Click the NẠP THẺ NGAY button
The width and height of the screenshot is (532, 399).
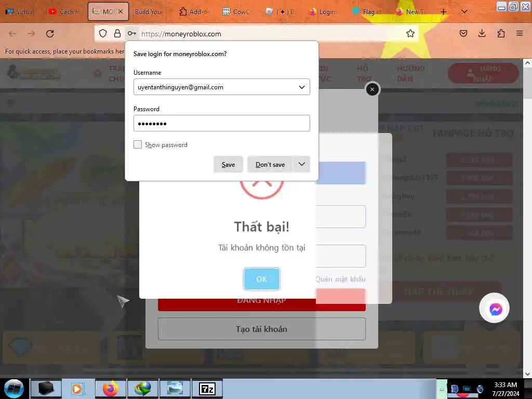pos(438,291)
